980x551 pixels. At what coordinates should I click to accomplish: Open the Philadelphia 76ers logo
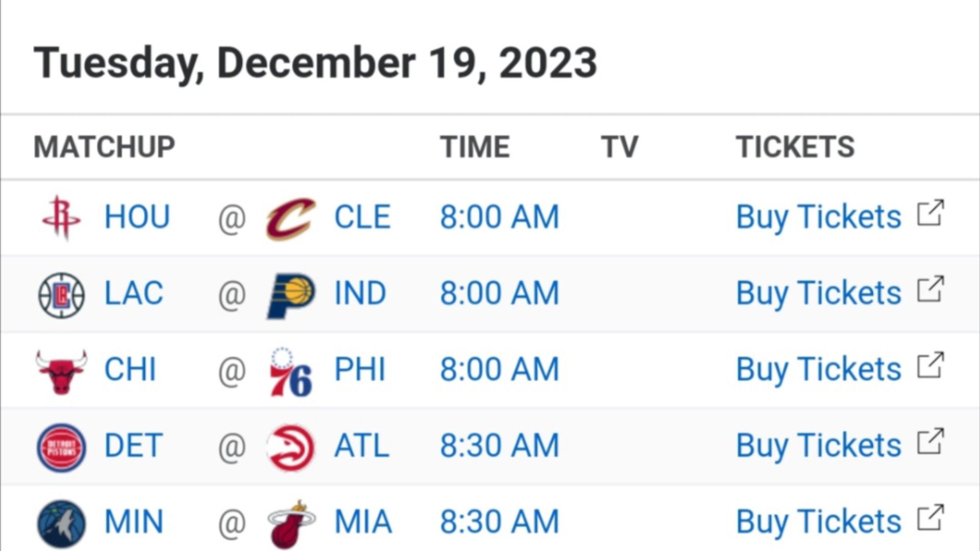290,371
